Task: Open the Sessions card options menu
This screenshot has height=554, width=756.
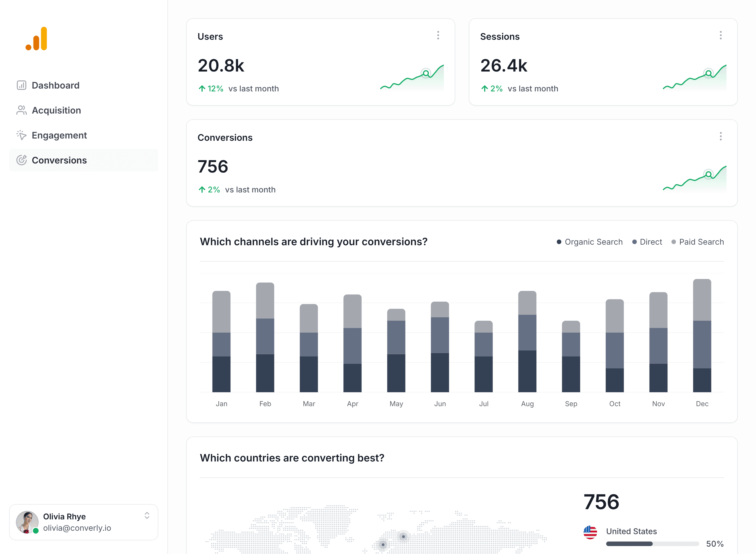Action: 721,35
